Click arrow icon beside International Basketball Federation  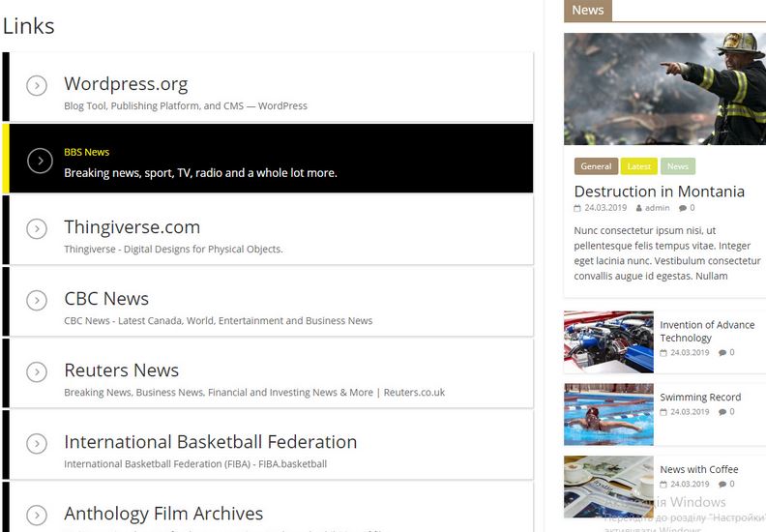point(37,444)
